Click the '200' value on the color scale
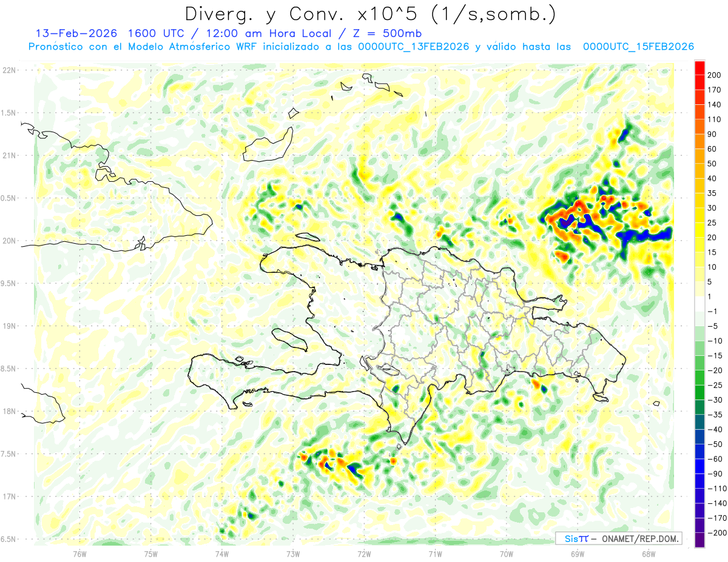728x562 pixels. pos(715,75)
